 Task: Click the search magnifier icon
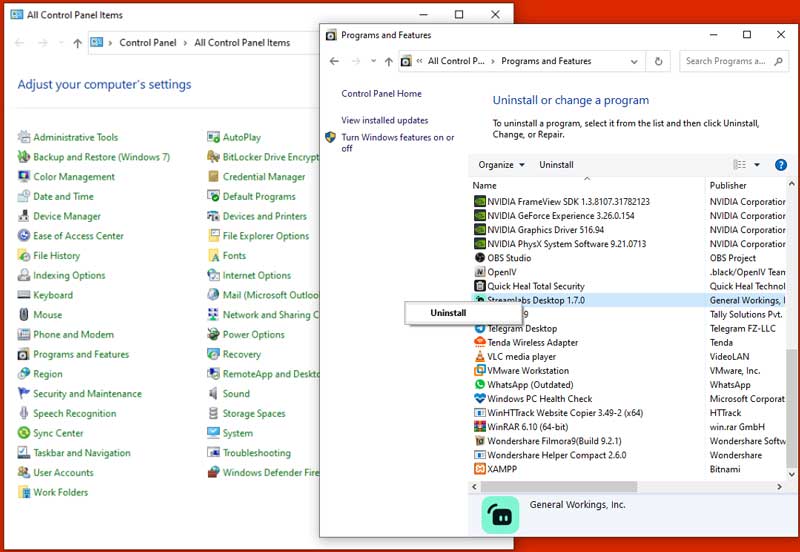click(778, 61)
